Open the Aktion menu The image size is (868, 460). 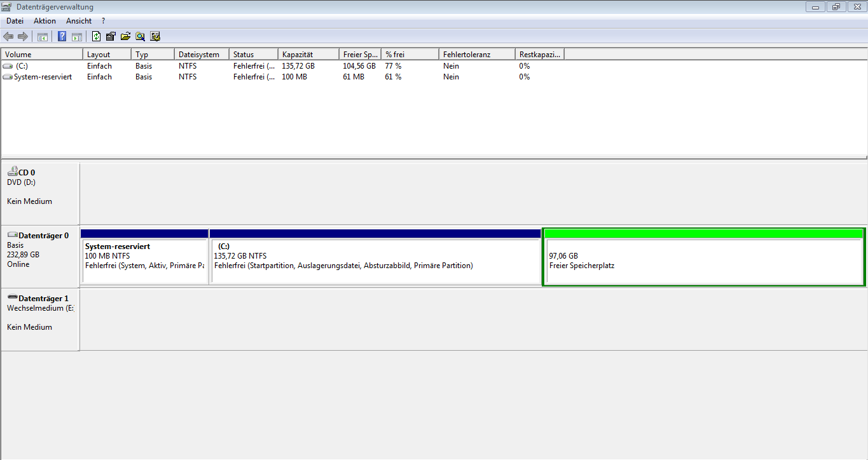click(x=45, y=21)
